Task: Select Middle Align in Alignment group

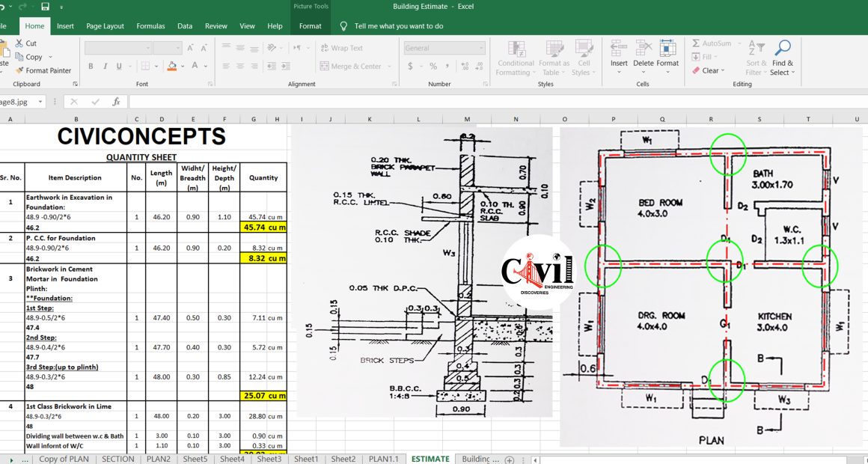Action: point(240,48)
